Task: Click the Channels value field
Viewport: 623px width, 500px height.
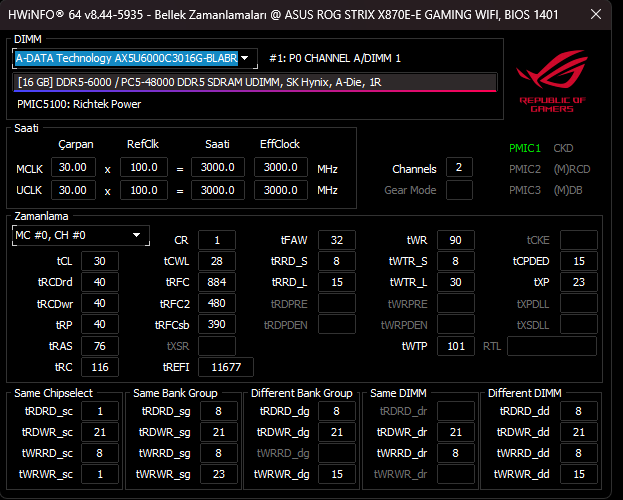Action: (459, 167)
